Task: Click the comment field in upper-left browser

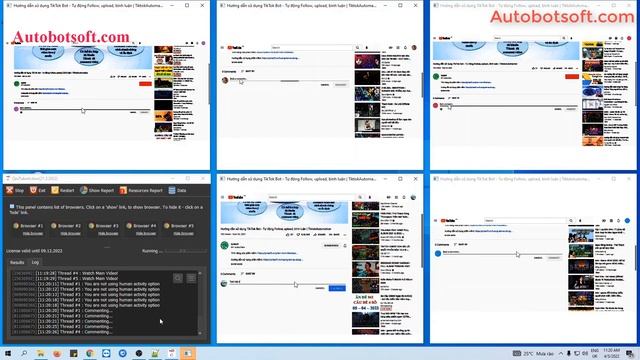Action: pos(84,109)
